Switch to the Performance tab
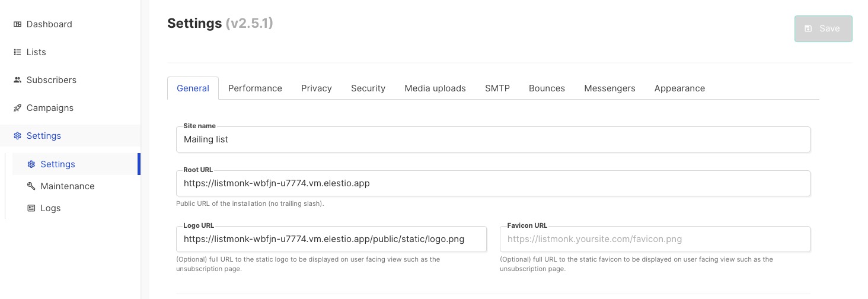 (255, 88)
